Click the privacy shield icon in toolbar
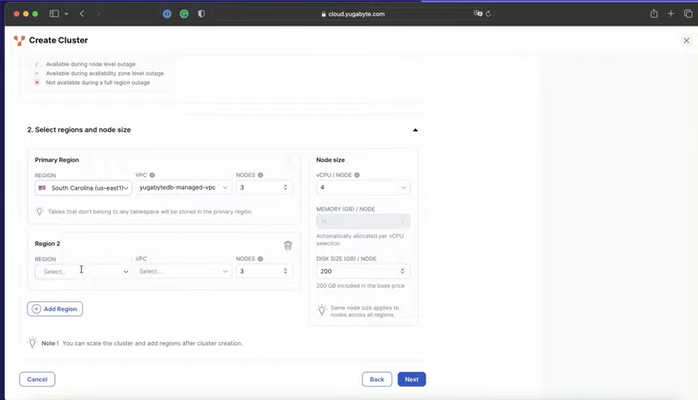This screenshot has width=698, height=400. pos(201,14)
